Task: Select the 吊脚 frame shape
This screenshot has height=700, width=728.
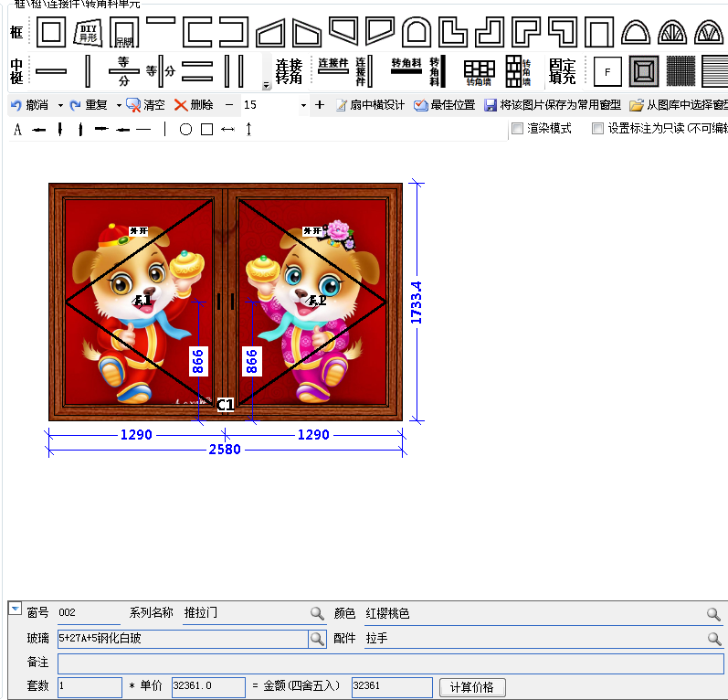Action: click(x=124, y=33)
